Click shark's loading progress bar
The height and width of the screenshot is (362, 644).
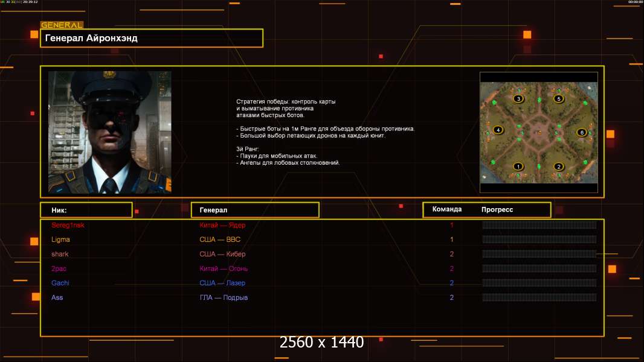pyautogui.click(x=539, y=254)
